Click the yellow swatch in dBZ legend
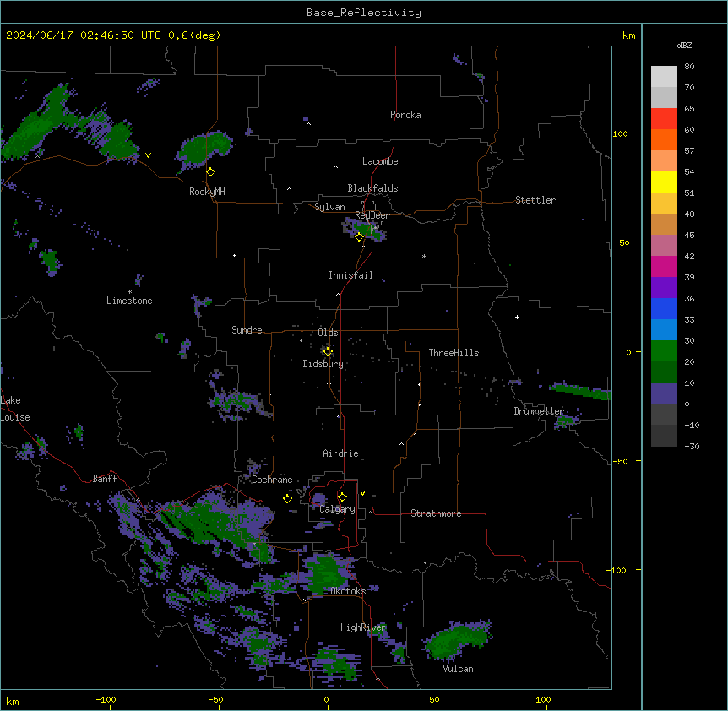Viewport: 728px width, 711px height. tap(664, 182)
